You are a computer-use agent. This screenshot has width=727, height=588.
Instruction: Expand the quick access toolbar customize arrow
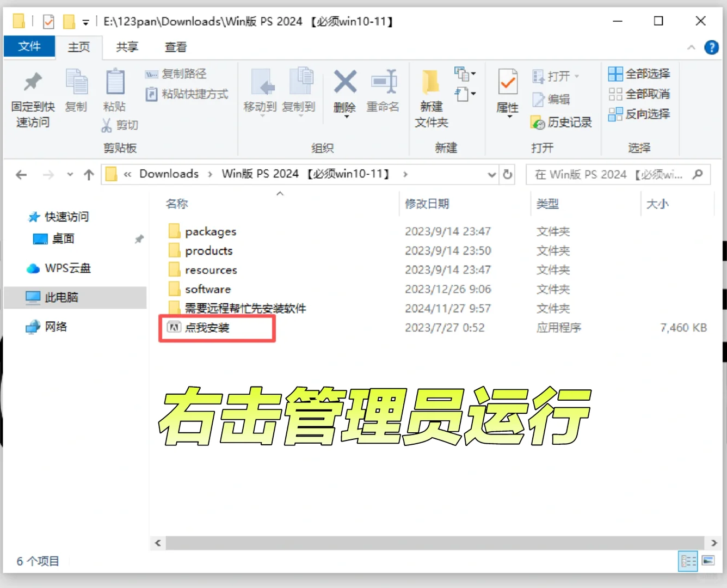click(x=84, y=21)
